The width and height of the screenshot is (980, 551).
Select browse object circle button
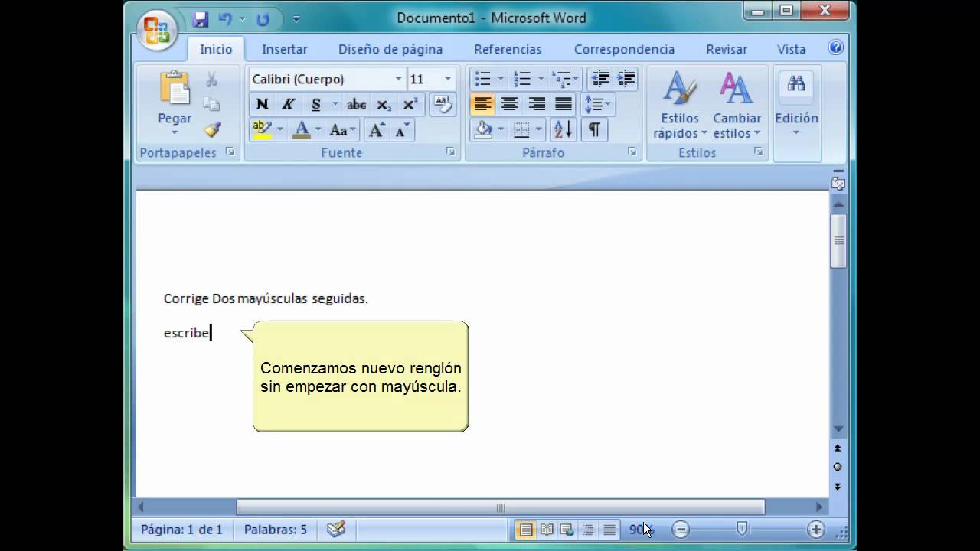click(838, 467)
